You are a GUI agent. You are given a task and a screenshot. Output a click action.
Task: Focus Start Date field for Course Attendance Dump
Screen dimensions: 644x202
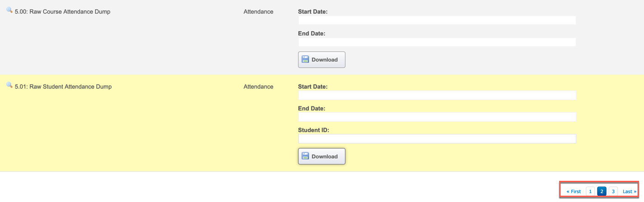click(437, 20)
